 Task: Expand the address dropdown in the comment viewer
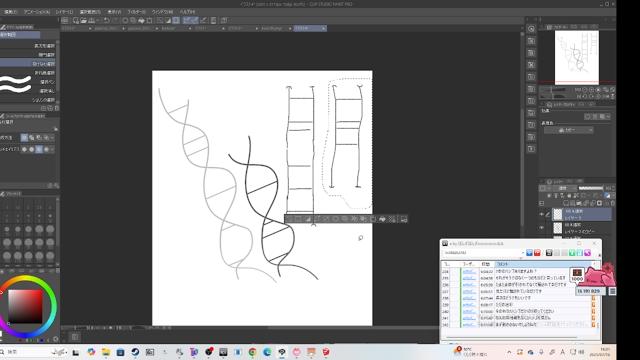coord(522,253)
